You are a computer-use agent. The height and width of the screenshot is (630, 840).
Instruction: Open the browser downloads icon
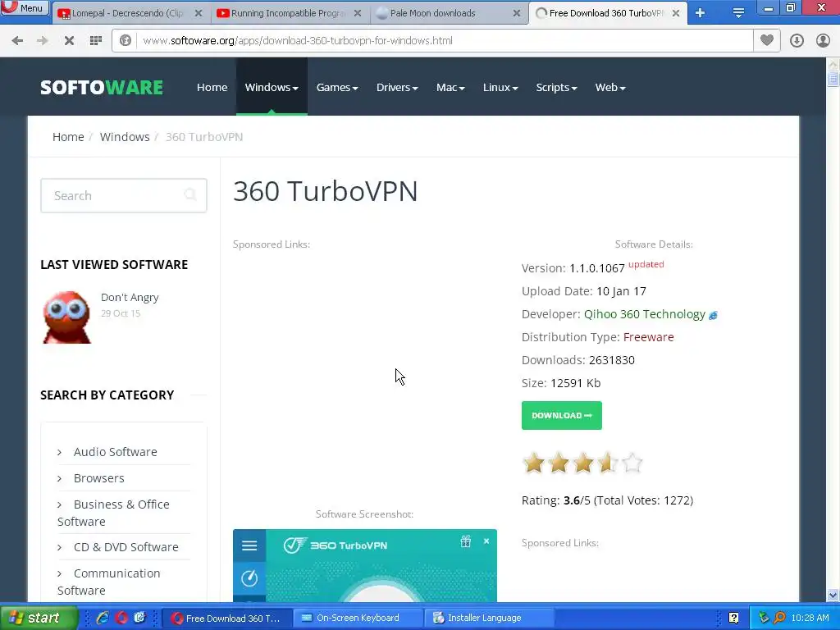pyautogui.click(x=797, y=41)
